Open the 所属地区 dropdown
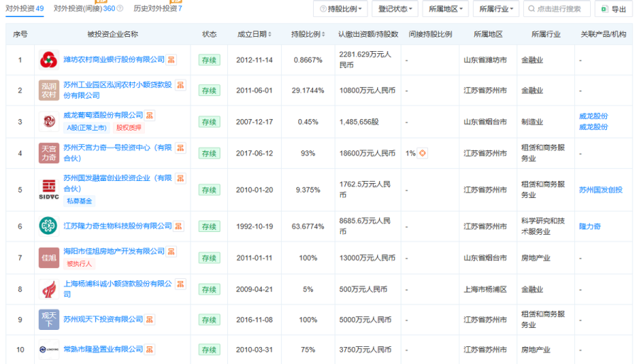The height and width of the screenshot is (364, 639). click(445, 9)
